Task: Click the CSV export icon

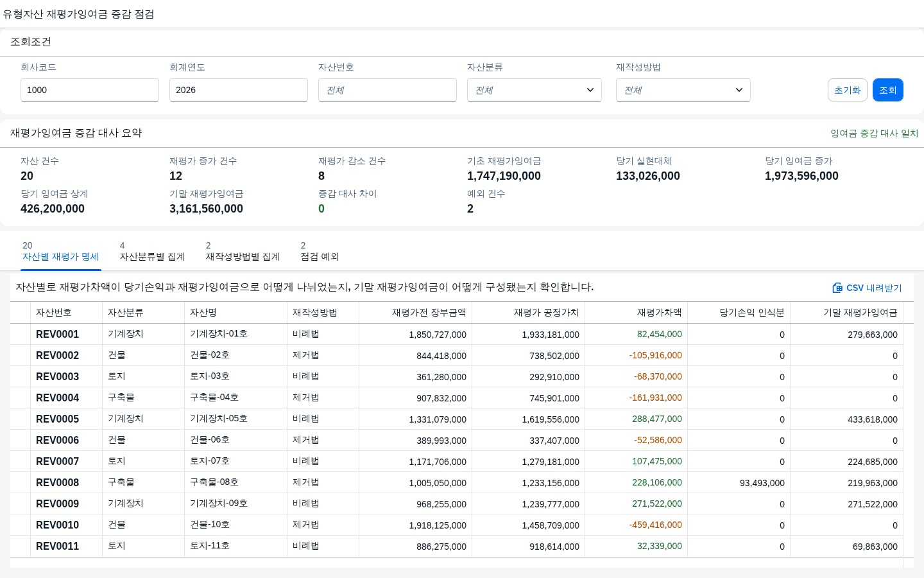Action: tap(837, 288)
